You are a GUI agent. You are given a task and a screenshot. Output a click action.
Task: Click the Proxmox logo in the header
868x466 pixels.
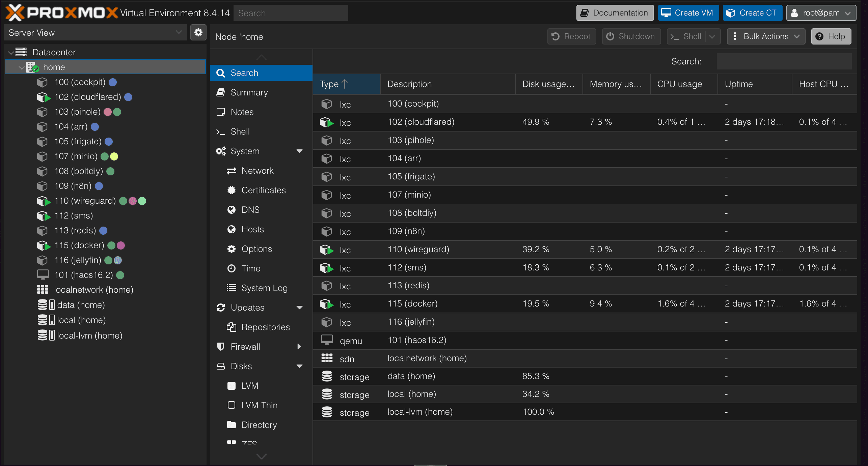click(x=62, y=13)
